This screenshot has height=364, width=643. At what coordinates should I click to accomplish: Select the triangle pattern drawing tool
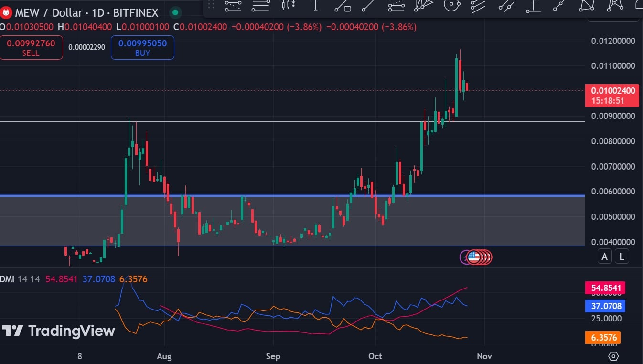[588, 5]
